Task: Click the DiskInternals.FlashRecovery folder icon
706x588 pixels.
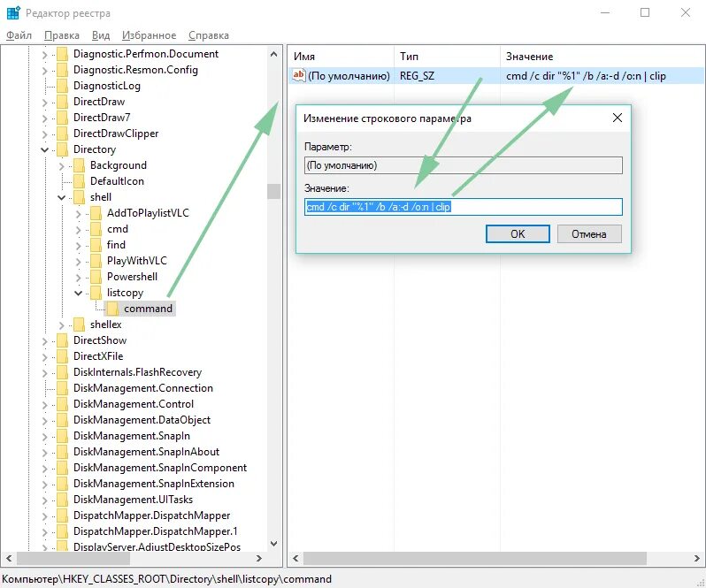Action: point(63,372)
